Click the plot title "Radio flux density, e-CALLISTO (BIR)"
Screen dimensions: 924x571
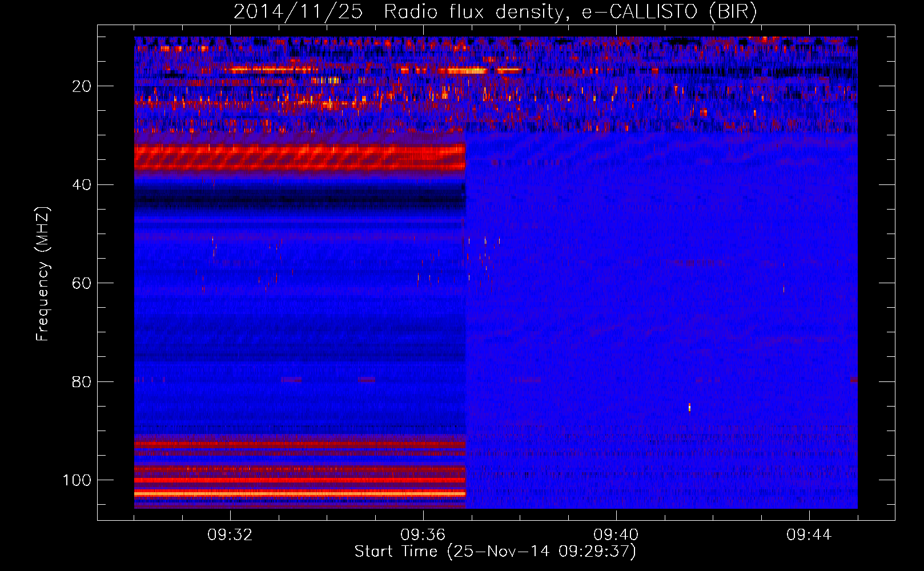pyautogui.click(x=570, y=11)
